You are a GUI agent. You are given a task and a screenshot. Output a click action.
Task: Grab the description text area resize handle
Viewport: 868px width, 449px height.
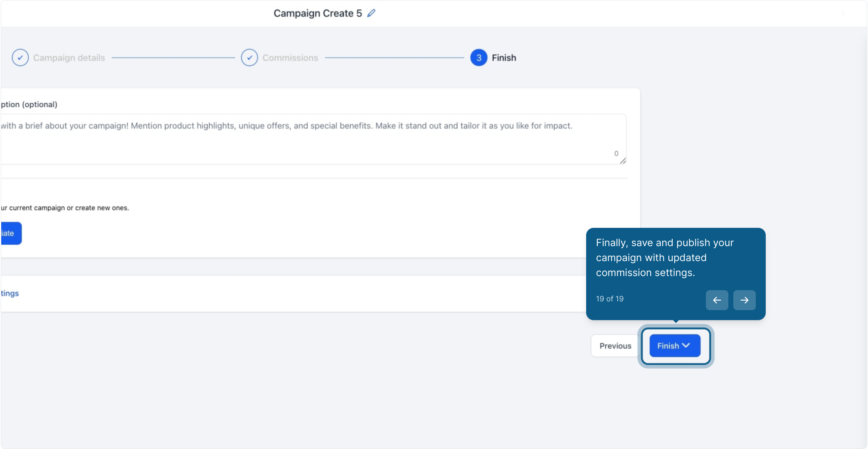(x=623, y=161)
